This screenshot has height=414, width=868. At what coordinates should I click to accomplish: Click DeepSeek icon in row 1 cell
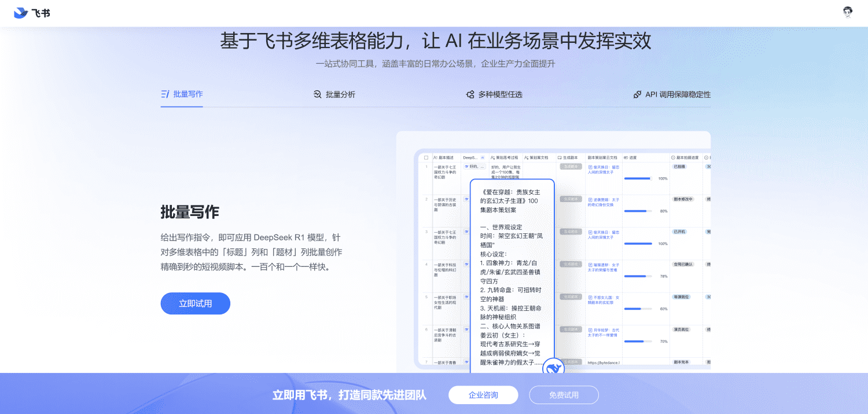click(x=466, y=166)
